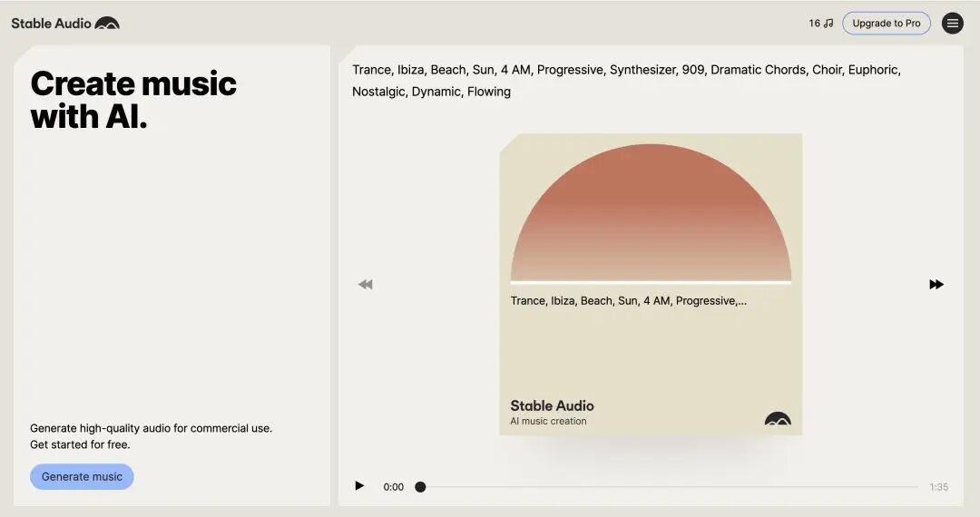Screen dimensions: 980x517
Task: Click the 'Stable Audio' header wordmark
Action: tap(51, 23)
